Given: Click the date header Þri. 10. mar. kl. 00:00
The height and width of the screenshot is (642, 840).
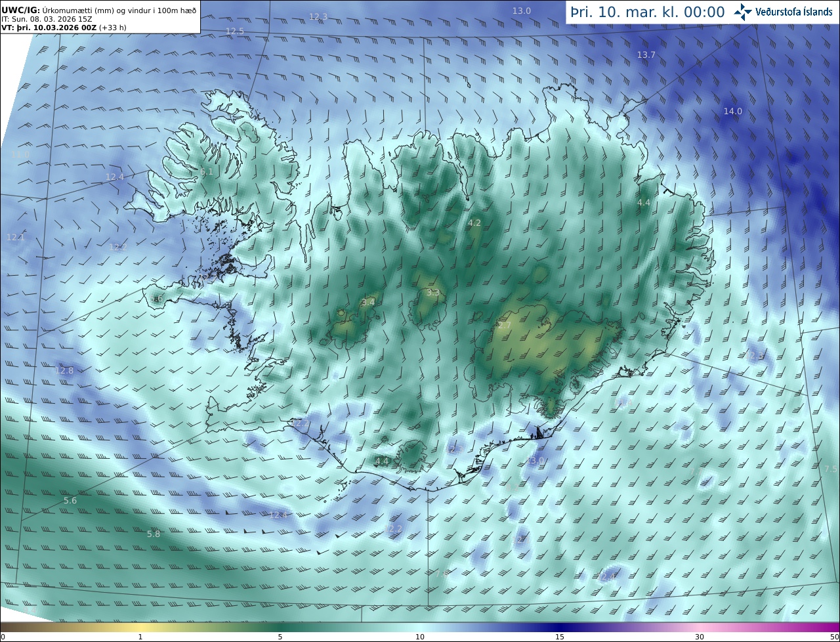Looking at the screenshot, I should [x=647, y=12].
